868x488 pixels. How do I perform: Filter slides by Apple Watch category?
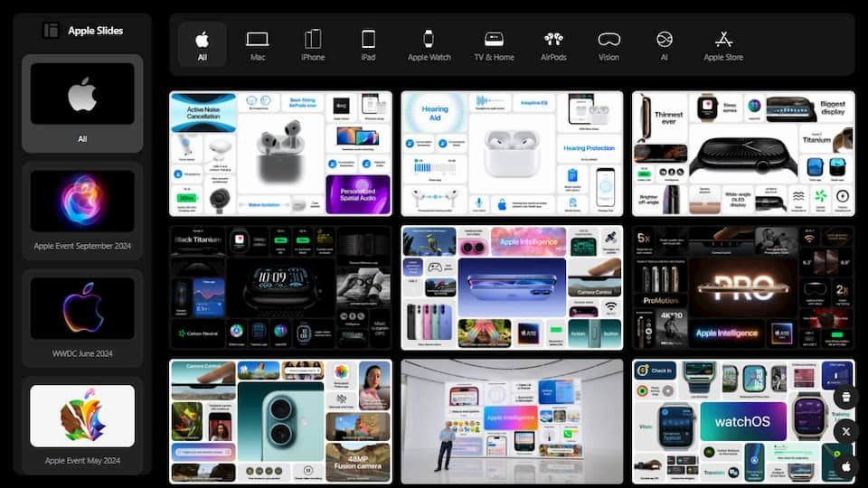(429, 45)
